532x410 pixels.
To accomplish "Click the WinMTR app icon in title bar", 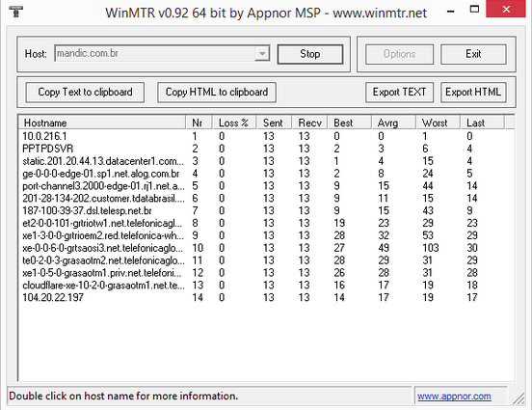I will click(x=15, y=12).
